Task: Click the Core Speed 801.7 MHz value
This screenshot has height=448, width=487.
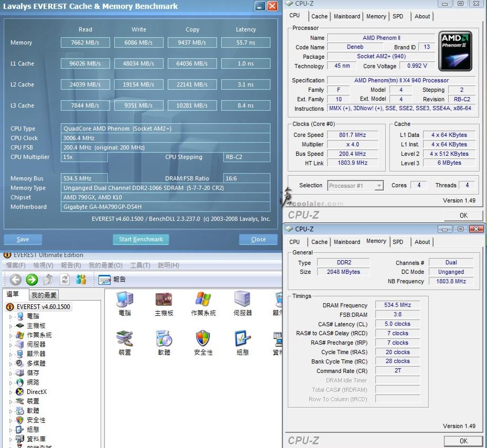Action: [352, 135]
